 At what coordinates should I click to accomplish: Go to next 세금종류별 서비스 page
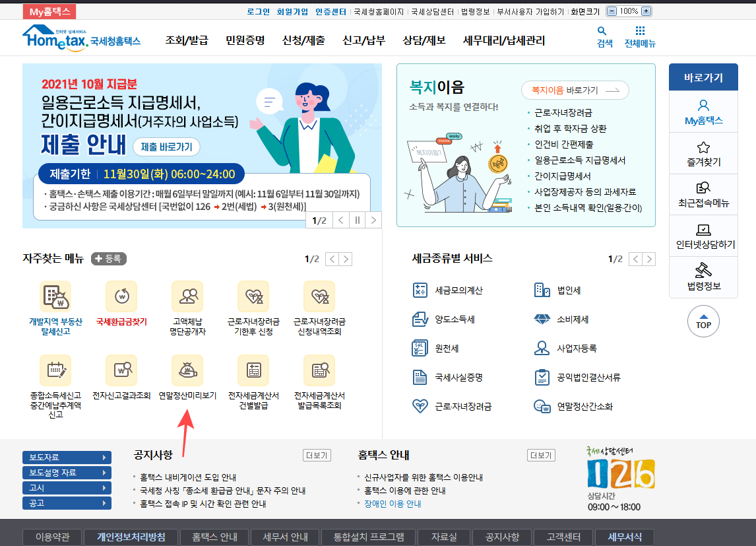649,259
